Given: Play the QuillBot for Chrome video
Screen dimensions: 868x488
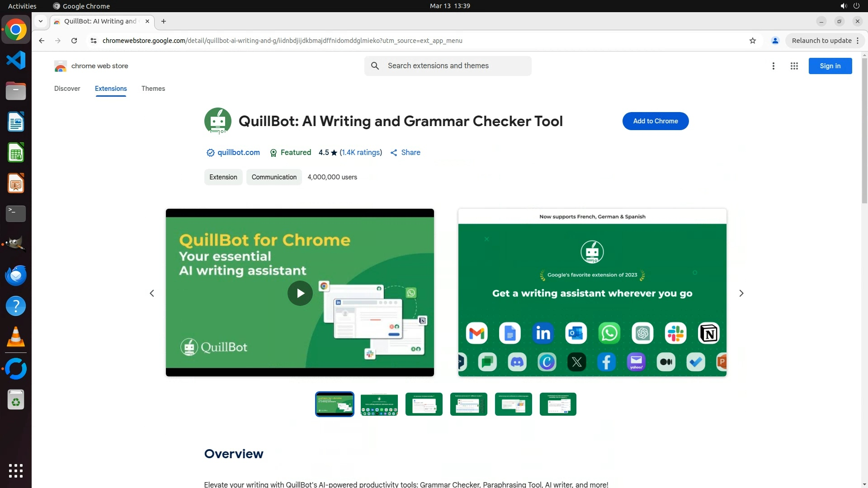Looking at the screenshot, I should pos(300,293).
